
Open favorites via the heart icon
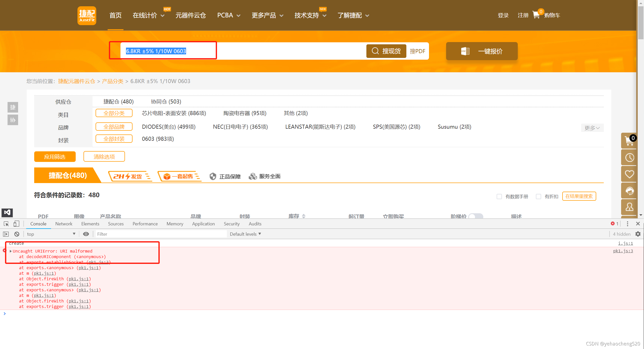pyautogui.click(x=629, y=174)
